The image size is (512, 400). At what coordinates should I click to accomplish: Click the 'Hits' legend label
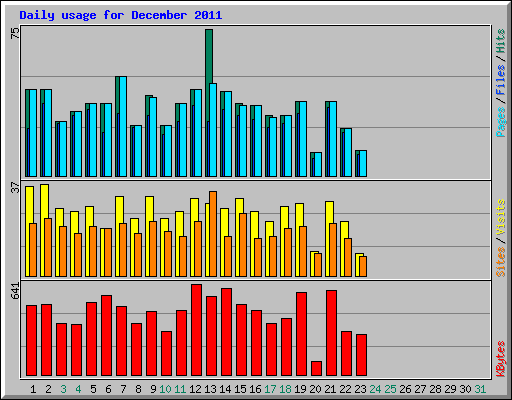coord(500,41)
